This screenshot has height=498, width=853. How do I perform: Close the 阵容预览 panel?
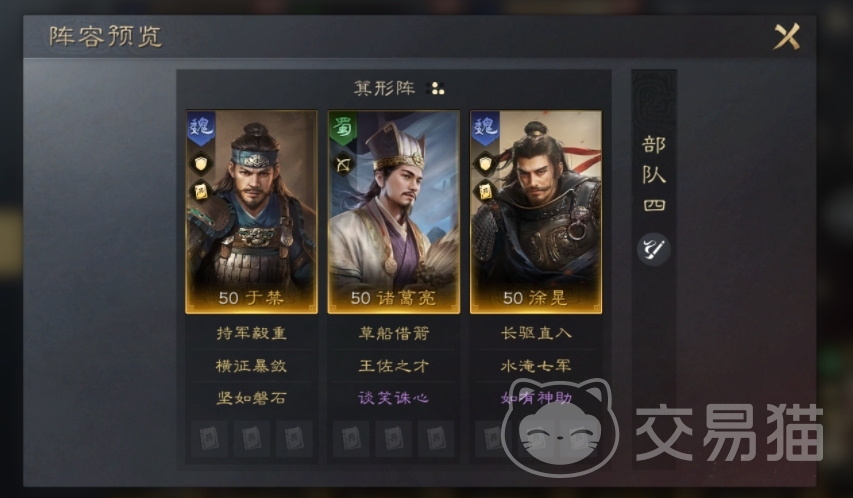pyautogui.click(x=787, y=36)
